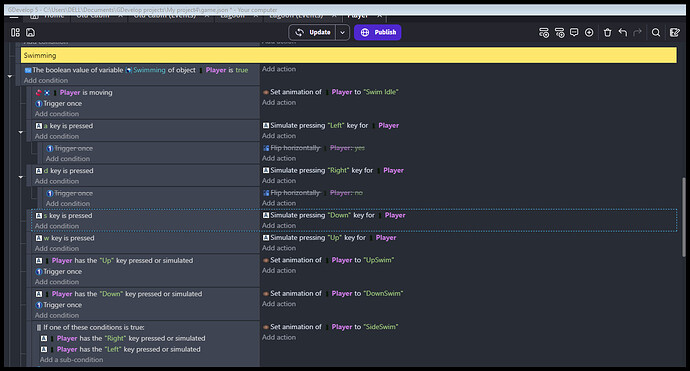Click Trigger once icon under Player is moving
This screenshot has height=371, width=690.
(39, 103)
